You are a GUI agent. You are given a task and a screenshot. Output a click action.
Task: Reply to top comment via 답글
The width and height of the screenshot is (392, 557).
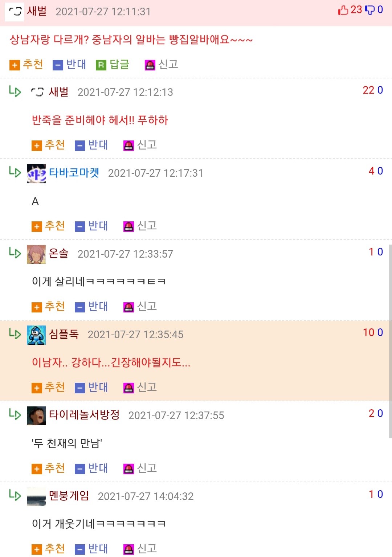[x=113, y=65]
